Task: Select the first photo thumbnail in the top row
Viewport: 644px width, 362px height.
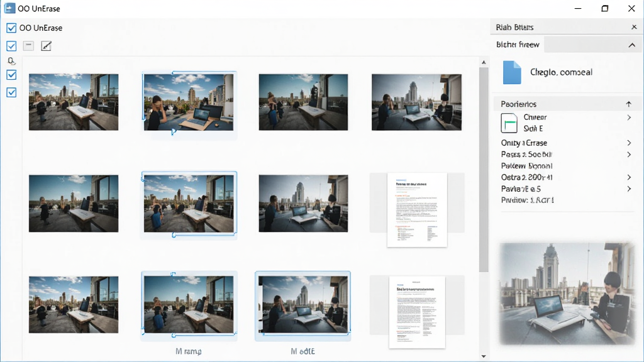Action: [x=74, y=102]
